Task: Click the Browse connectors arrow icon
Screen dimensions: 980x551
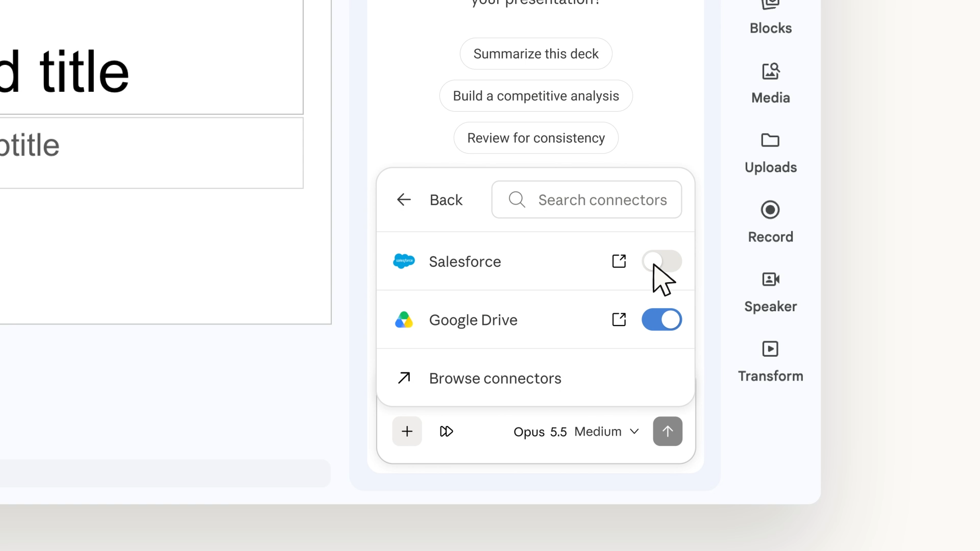Action: [404, 378]
